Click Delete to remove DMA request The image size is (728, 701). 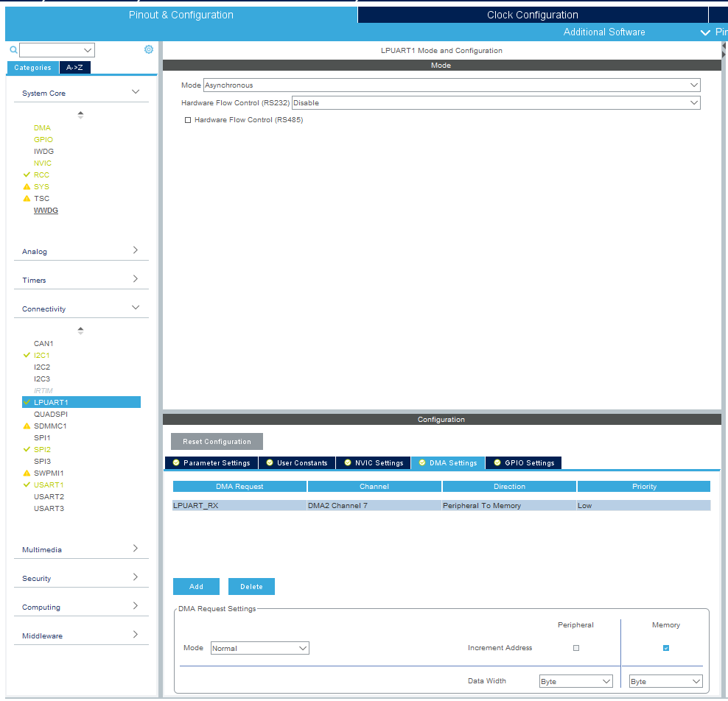[x=252, y=586]
